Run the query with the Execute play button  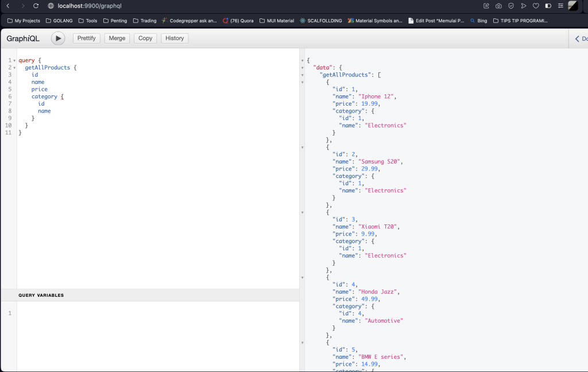[x=58, y=38]
